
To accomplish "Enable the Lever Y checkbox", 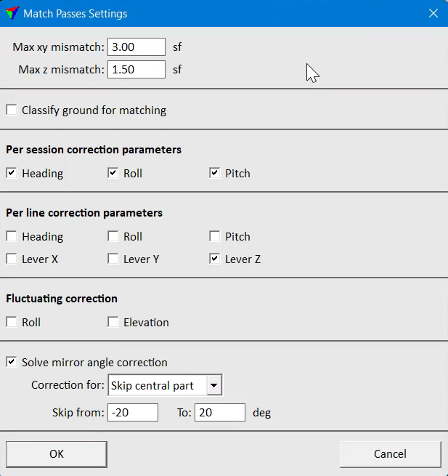I will pos(113,259).
